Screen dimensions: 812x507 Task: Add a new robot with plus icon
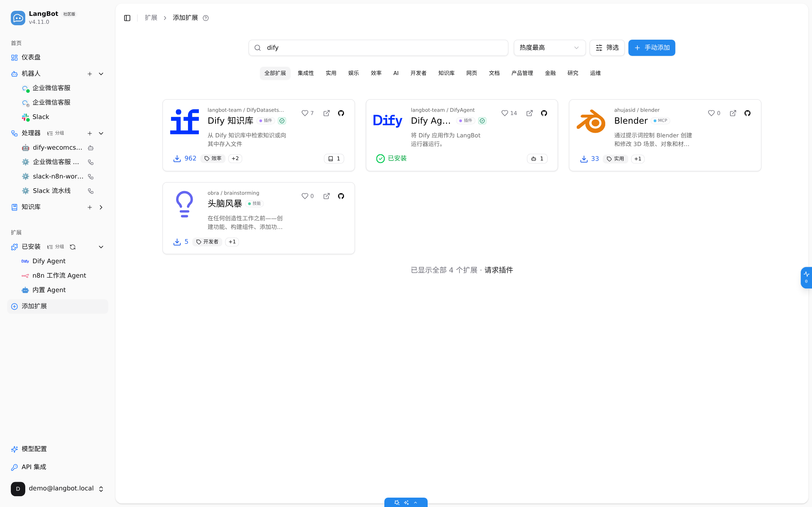90,74
